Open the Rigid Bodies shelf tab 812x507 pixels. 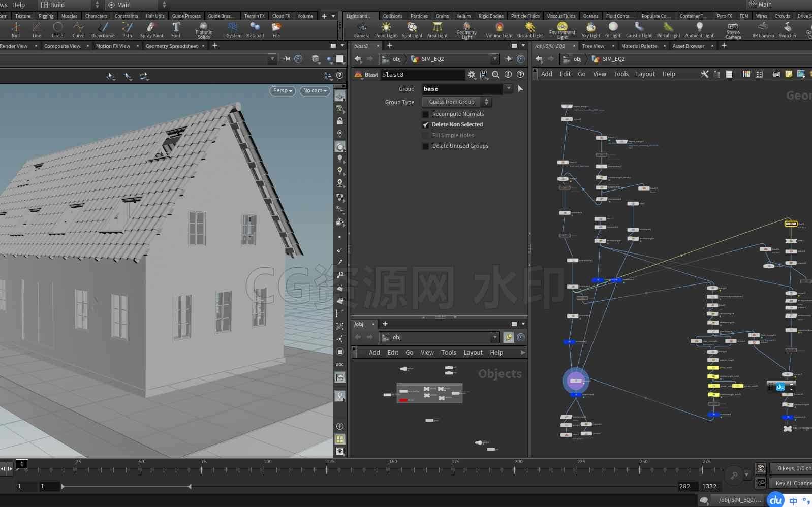click(x=491, y=16)
